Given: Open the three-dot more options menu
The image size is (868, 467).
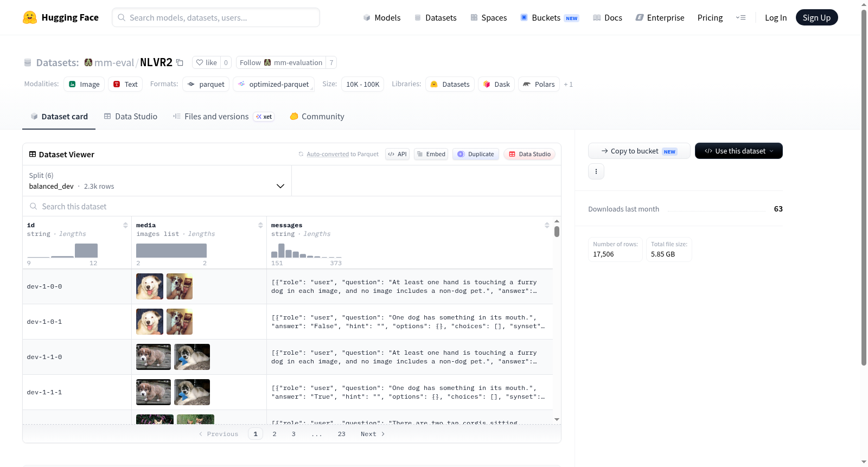Looking at the screenshot, I should coord(596,171).
